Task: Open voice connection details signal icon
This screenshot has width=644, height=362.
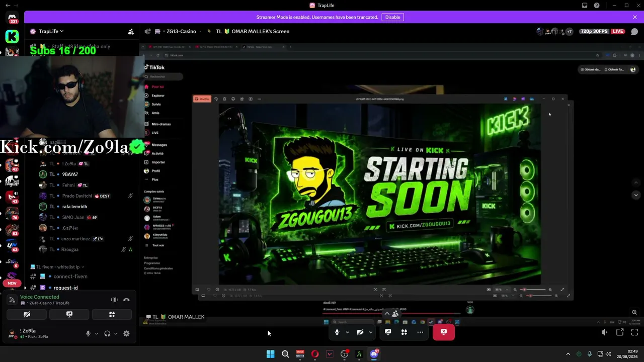Action: 12,300
